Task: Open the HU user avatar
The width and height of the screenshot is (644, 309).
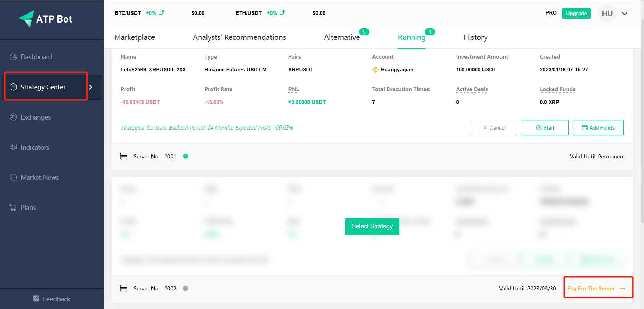Action: 607,14
